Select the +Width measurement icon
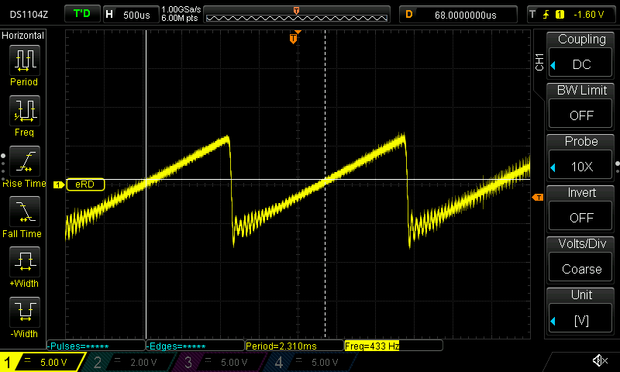620x372 pixels. click(x=24, y=262)
